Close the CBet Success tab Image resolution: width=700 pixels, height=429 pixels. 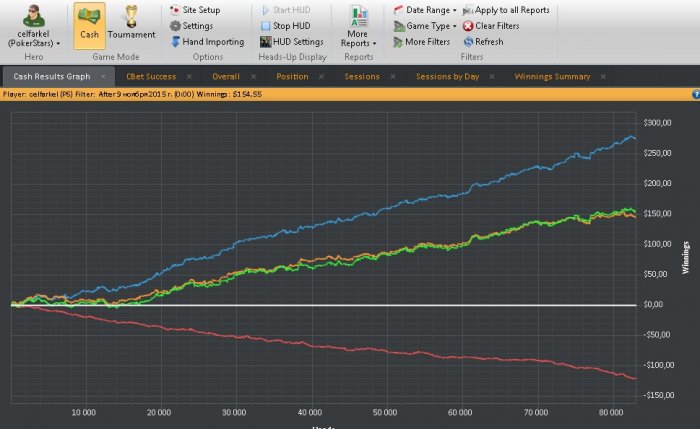tap(189, 77)
